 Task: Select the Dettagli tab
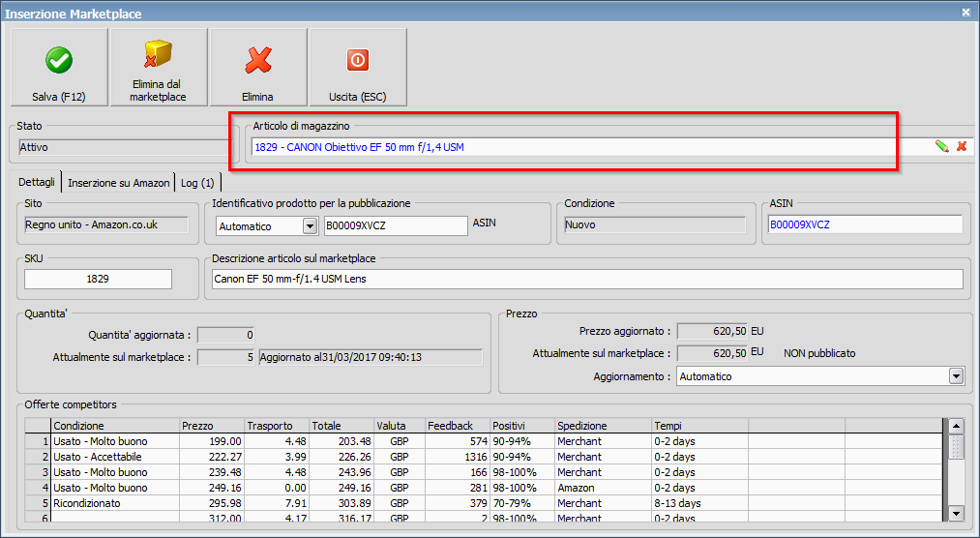click(38, 182)
